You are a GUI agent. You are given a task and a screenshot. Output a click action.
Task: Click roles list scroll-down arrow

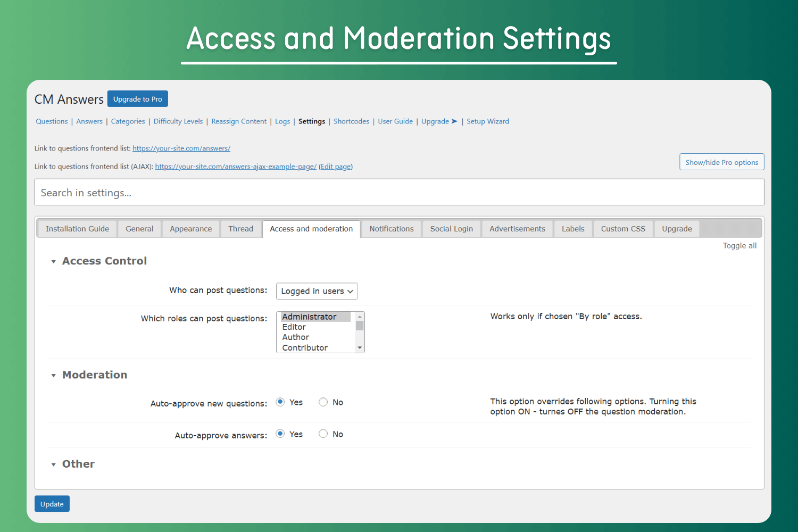pos(360,348)
